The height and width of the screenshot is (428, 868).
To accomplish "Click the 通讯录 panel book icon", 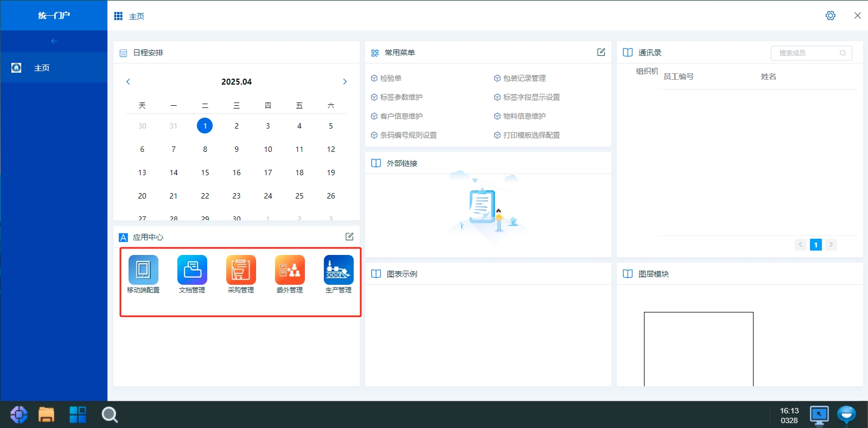I will pyautogui.click(x=628, y=53).
